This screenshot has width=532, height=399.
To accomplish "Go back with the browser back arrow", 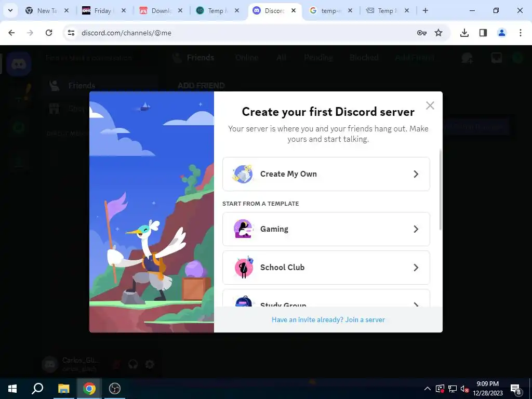I will coord(11,33).
